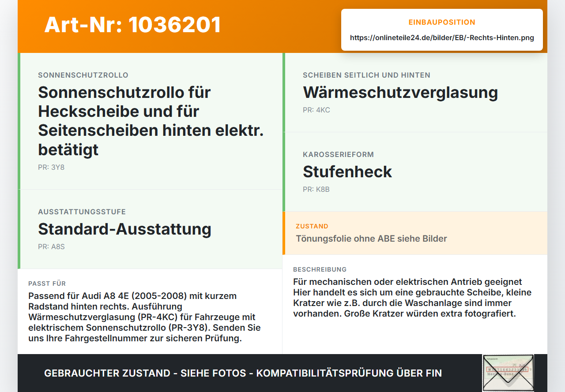This screenshot has height=392, width=565.
Task: Select the Stufenheck value
Action: 347,172
